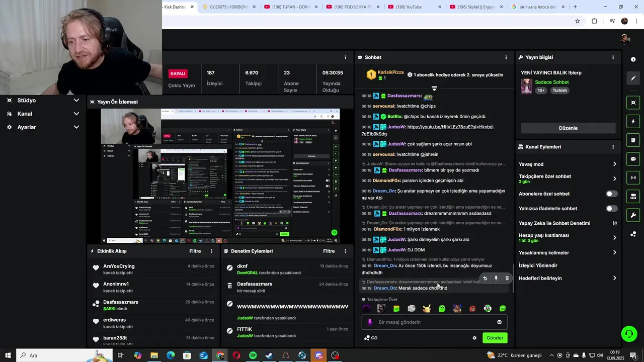Image resolution: width=644 pixels, height=362 pixels.
Task: Open Filtre in Denetim Eylemleri
Action: pos(329,251)
